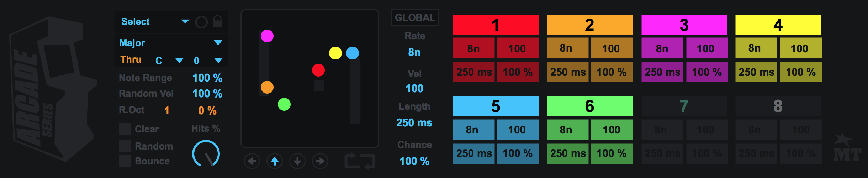This screenshot has height=178, width=868.
Task: Switch to the GLOBAL tab
Action: (415, 17)
